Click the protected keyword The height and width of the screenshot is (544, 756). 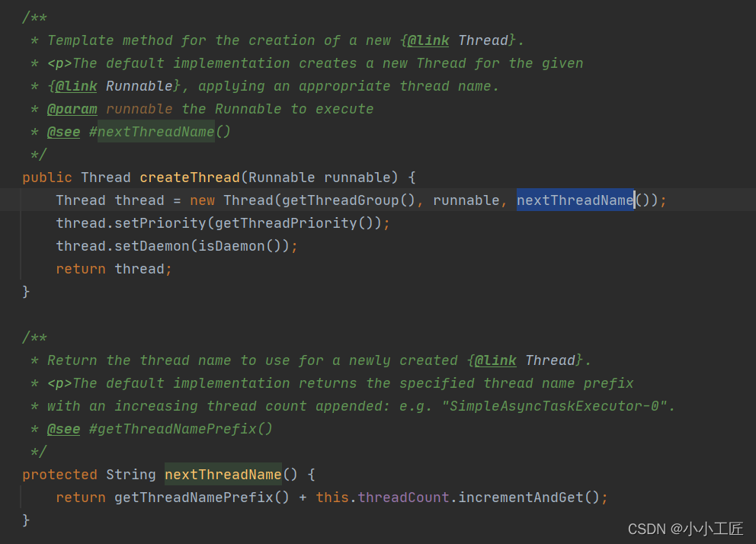(59, 475)
